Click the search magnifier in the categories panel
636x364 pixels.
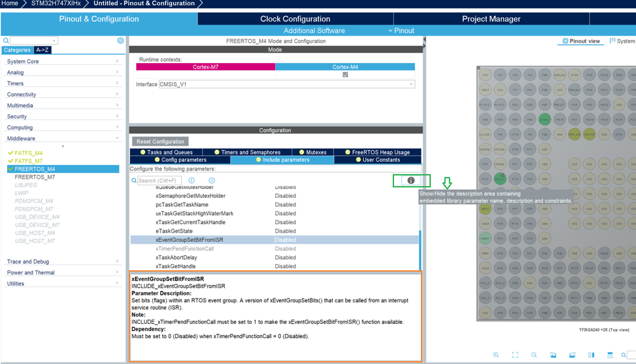tap(6, 41)
